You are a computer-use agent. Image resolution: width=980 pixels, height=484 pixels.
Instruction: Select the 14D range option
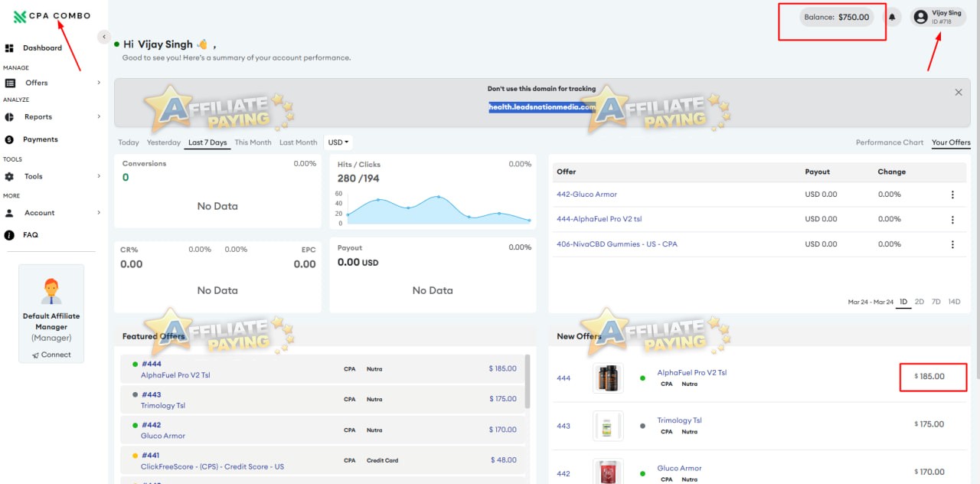coord(954,302)
